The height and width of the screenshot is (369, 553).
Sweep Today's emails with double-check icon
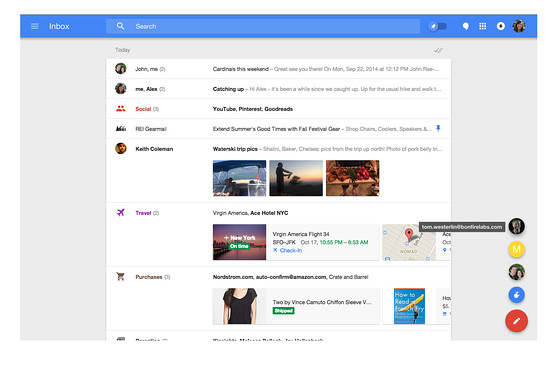[438, 50]
